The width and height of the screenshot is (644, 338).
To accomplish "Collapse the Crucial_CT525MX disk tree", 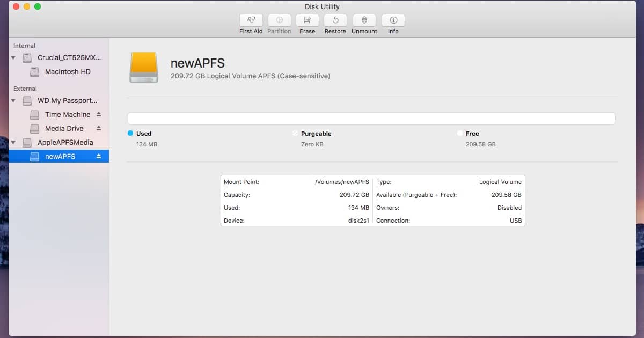I will coord(13,57).
